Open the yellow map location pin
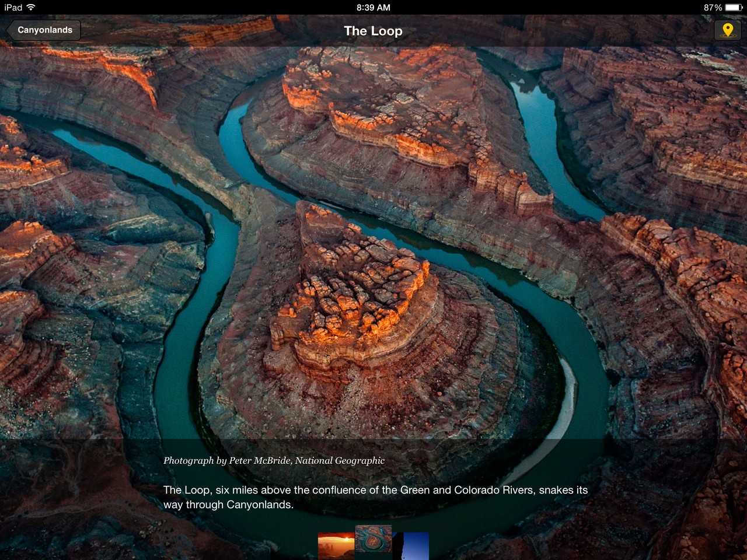Viewport: 747px width, 560px height. click(727, 30)
